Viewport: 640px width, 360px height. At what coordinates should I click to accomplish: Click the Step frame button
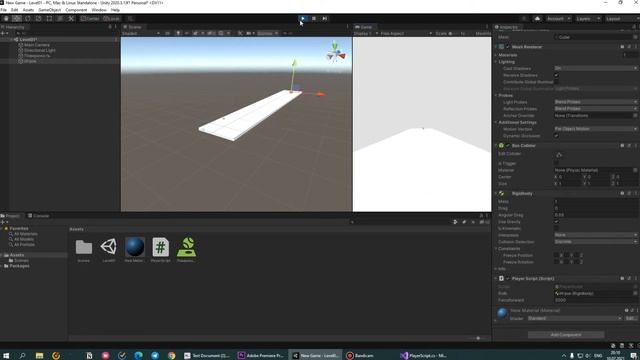pos(325,18)
